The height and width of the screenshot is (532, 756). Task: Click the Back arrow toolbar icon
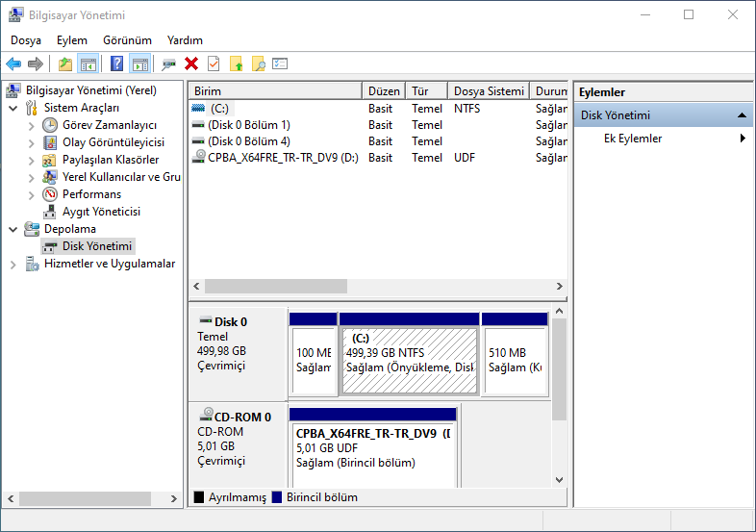pyautogui.click(x=13, y=63)
